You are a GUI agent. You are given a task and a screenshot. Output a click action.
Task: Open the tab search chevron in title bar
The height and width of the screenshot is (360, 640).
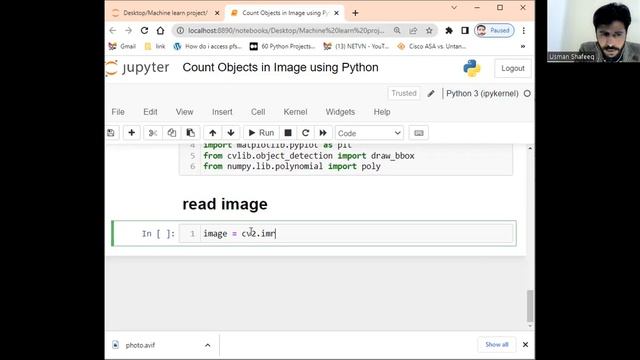[454, 8]
